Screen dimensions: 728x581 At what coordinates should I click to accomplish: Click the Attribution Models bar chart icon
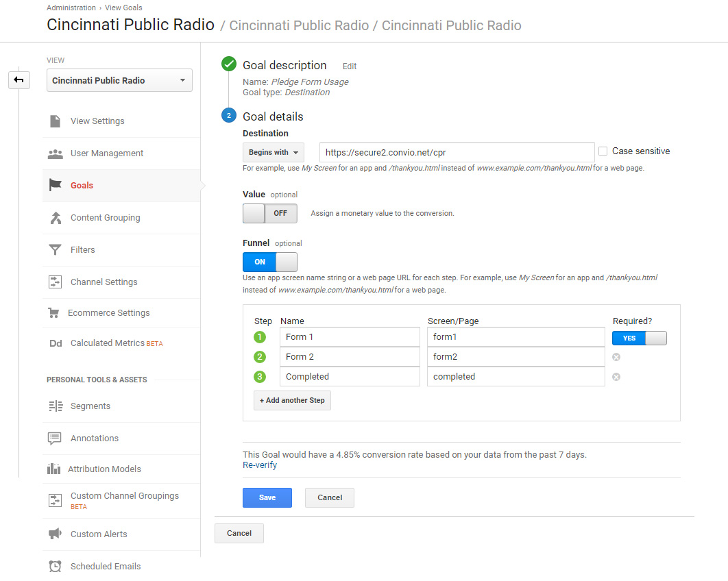pyautogui.click(x=54, y=469)
